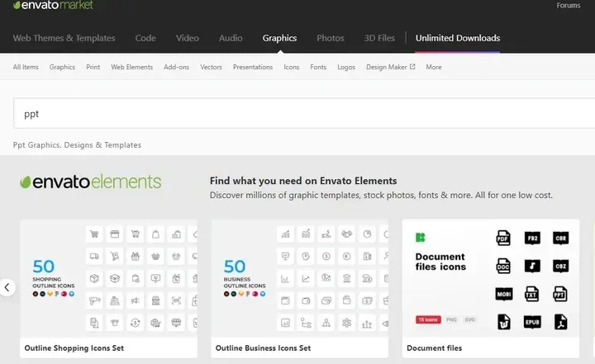Viewport: 595px width, 364px height.
Task: Click the Envato Elements logo
Action: click(90, 182)
